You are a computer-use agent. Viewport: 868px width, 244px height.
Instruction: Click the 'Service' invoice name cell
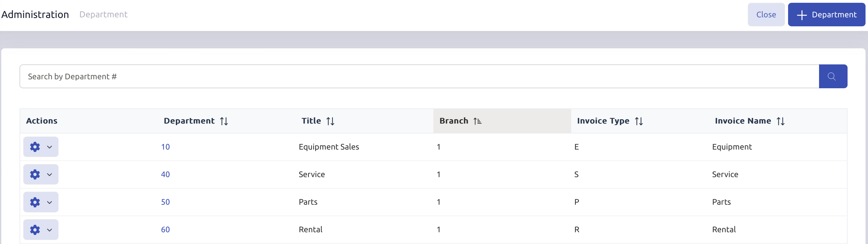coord(725,175)
